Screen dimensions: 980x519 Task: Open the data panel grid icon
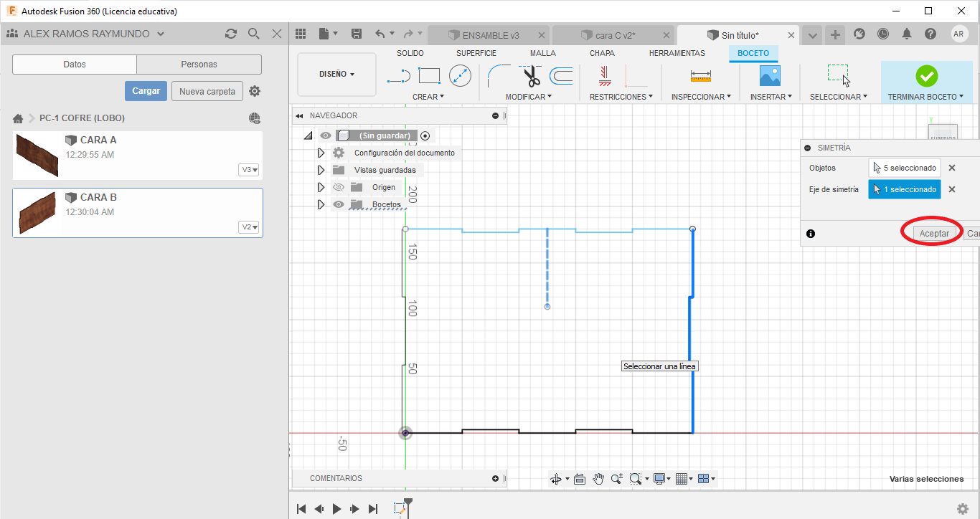coord(301,34)
